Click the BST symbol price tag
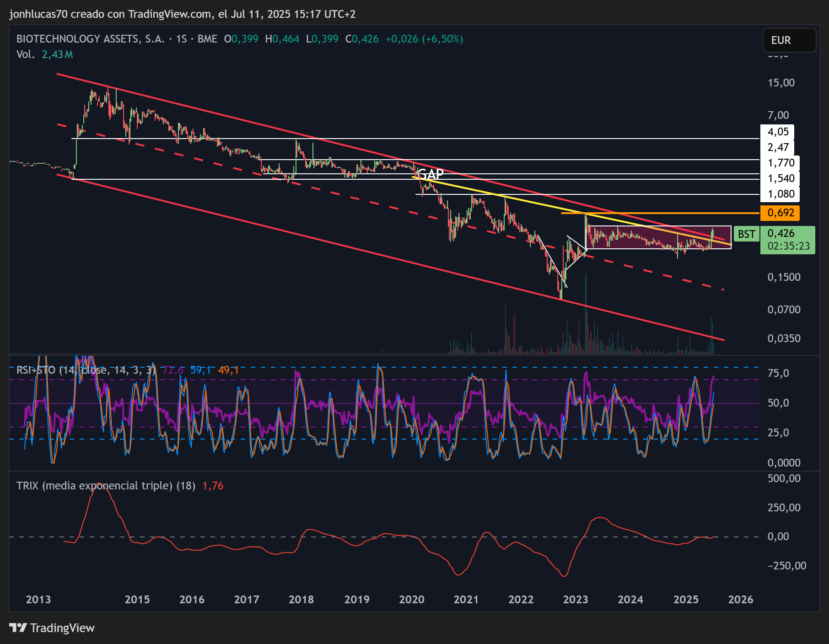The height and width of the screenshot is (644, 829). click(x=747, y=234)
